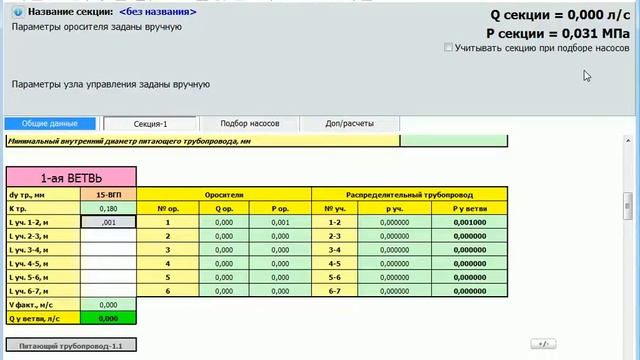Click the +/- button at bottom right
Image resolution: width=640 pixels, height=360 pixels.
[543, 344]
